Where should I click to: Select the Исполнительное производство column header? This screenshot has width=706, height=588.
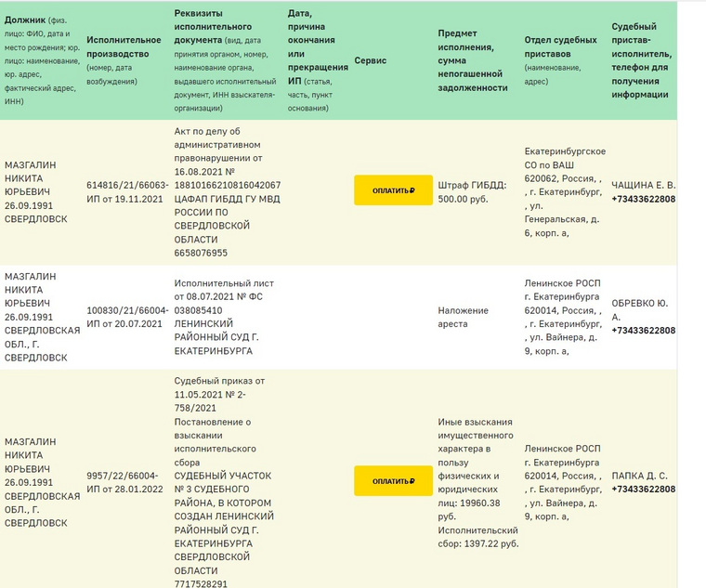pos(124,60)
